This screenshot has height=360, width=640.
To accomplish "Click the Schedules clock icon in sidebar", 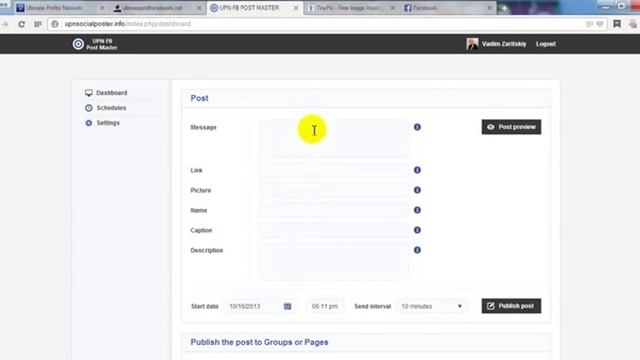I will [x=89, y=108].
